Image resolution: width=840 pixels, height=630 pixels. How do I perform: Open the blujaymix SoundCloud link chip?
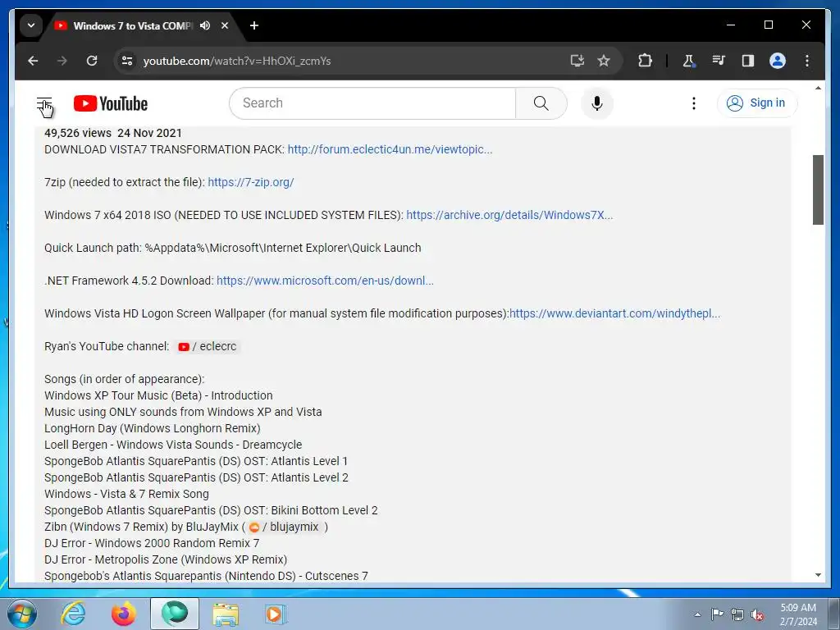285,527
